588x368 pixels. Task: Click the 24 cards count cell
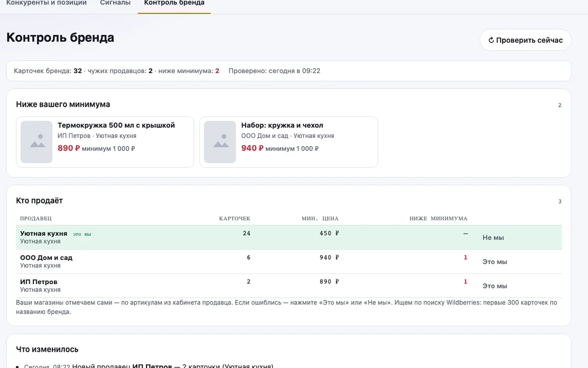pyautogui.click(x=246, y=234)
